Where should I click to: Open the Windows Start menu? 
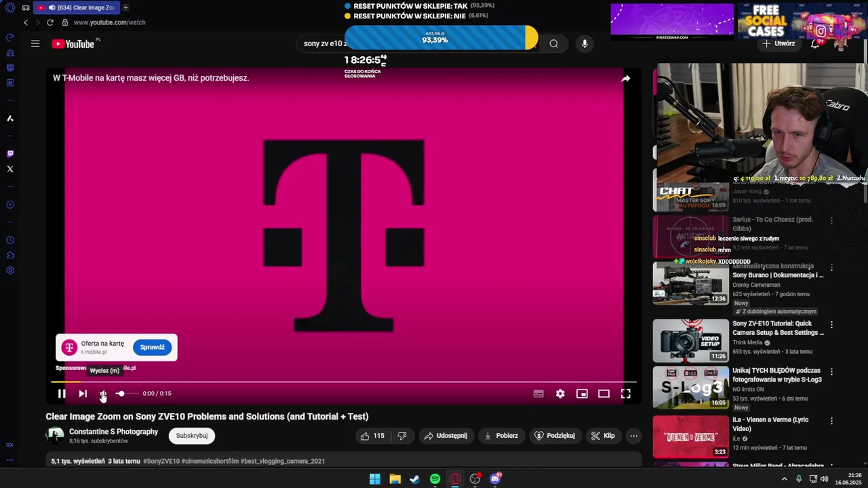point(375,479)
